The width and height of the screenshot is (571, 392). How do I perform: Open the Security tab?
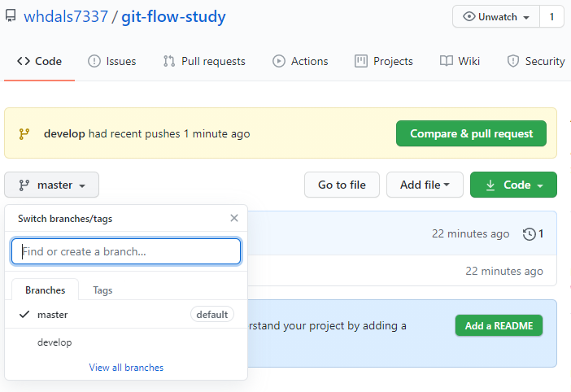point(536,61)
